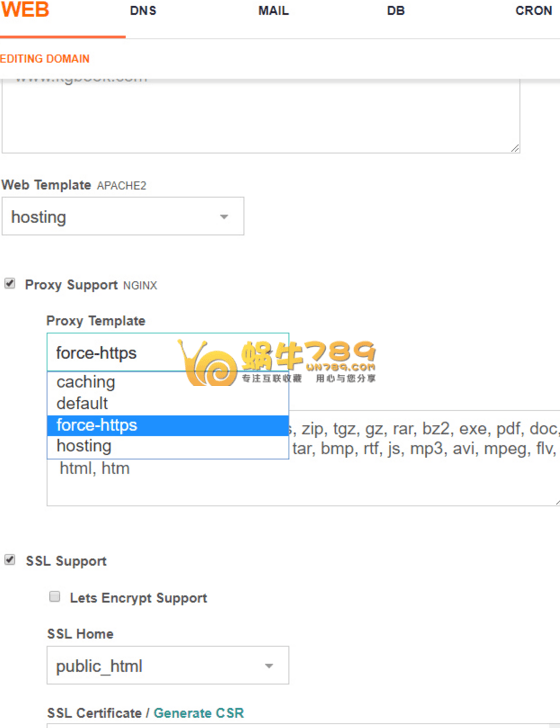Select hosting in proxy template list
This screenshot has width=560, height=728.
pyautogui.click(x=168, y=446)
